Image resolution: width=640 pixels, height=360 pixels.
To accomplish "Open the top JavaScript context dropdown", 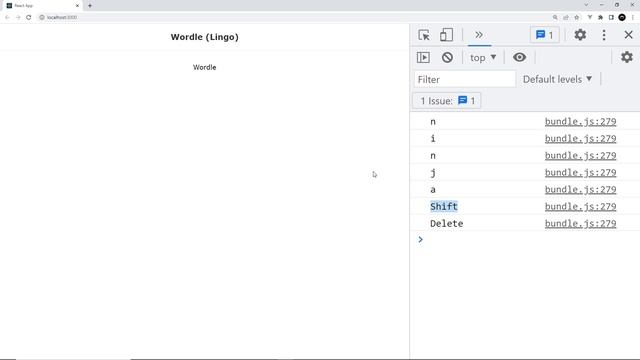I will 483,58.
